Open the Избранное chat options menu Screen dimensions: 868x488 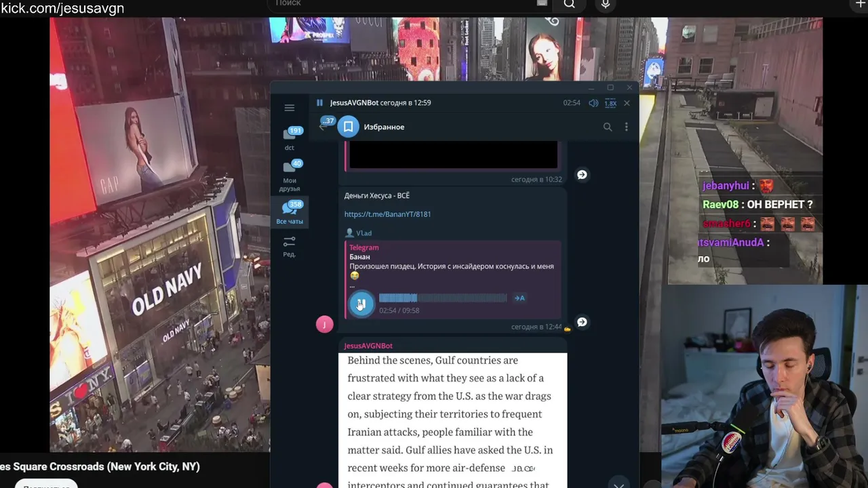tap(626, 127)
